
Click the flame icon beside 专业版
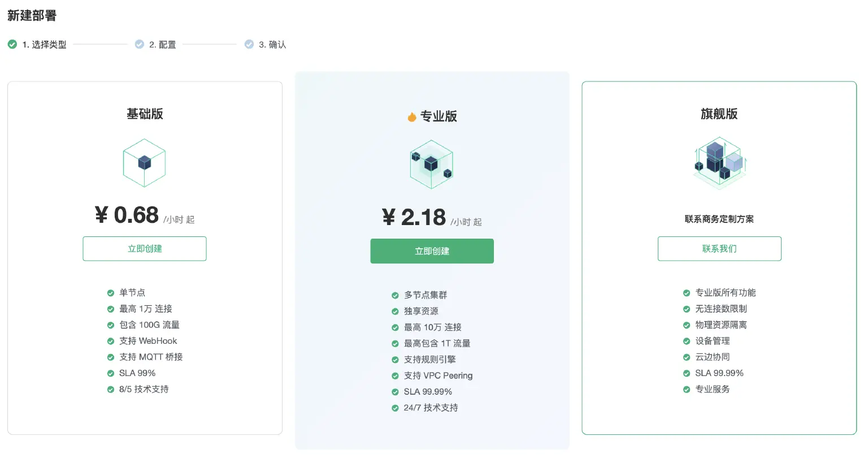pyautogui.click(x=412, y=117)
